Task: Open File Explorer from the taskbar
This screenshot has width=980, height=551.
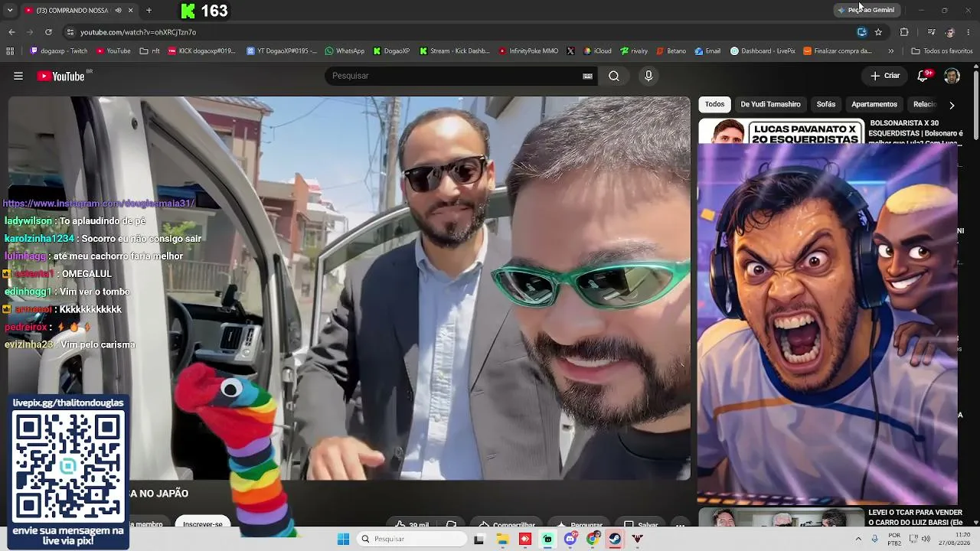Action: [x=502, y=539]
